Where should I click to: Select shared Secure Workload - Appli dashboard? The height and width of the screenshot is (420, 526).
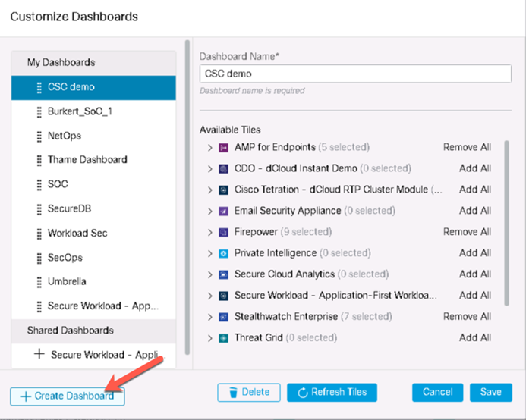point(93,355)
